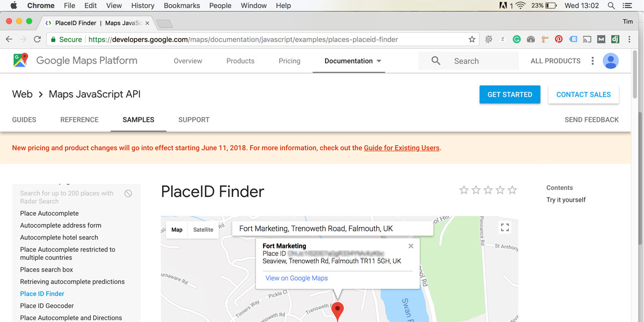Open Place ID Geocoder sample
The height and width of the screenshot is (322, 644).
click(47, 305)
